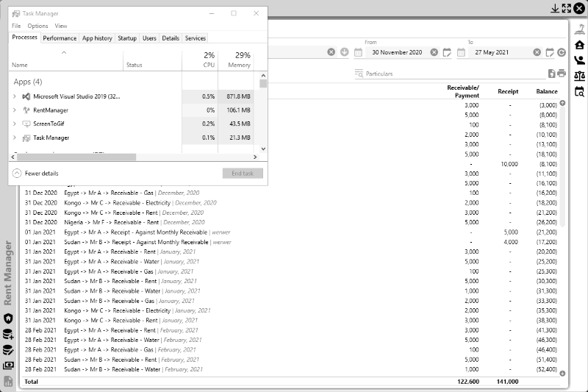Click the edit-date icon after To field
588x392 pixels.
pyautogui.click(x=550, y=52)
